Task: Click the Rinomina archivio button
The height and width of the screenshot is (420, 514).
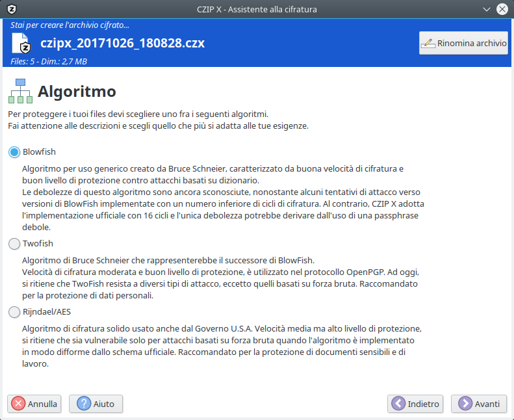Action: pos(463,43)
